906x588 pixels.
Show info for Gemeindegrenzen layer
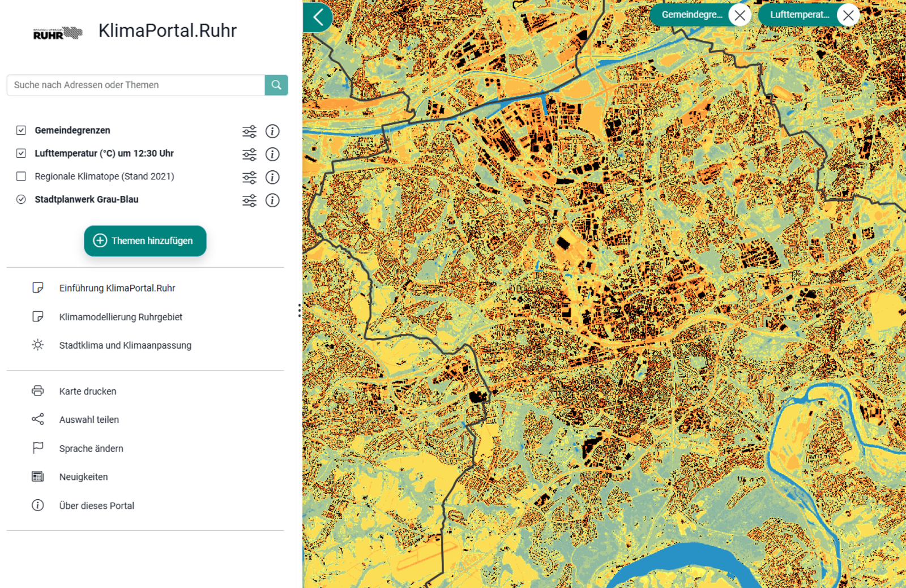pyautogui.click(x=272, y=131)
